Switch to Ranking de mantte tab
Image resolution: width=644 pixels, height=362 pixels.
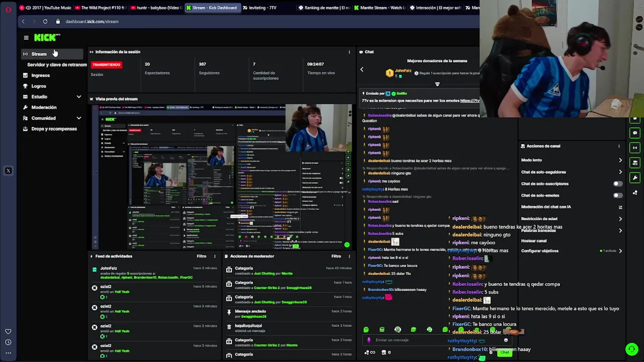coord(324,8)
